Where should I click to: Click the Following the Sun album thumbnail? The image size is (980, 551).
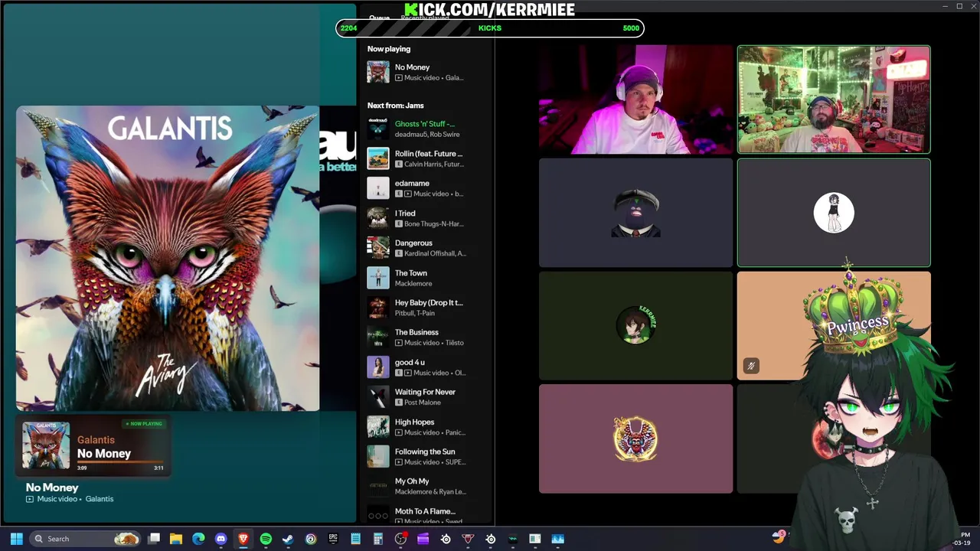(x=378, y=457)
